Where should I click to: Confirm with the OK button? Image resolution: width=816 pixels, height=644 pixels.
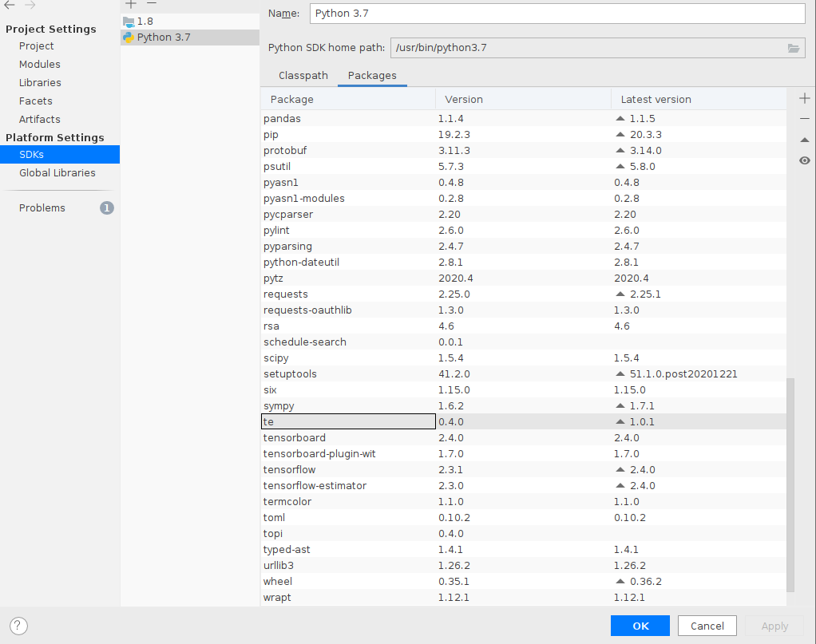click(640, 626)
